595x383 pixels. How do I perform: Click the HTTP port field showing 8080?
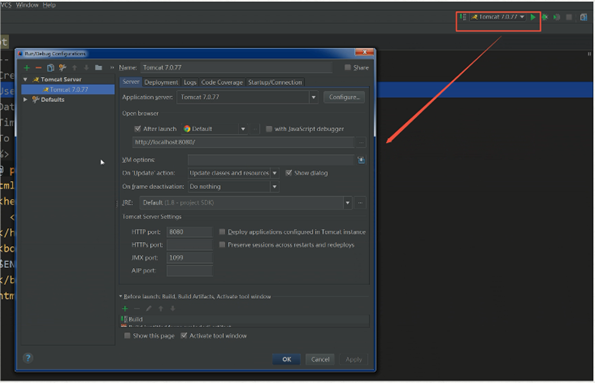[x=189, y=232]
